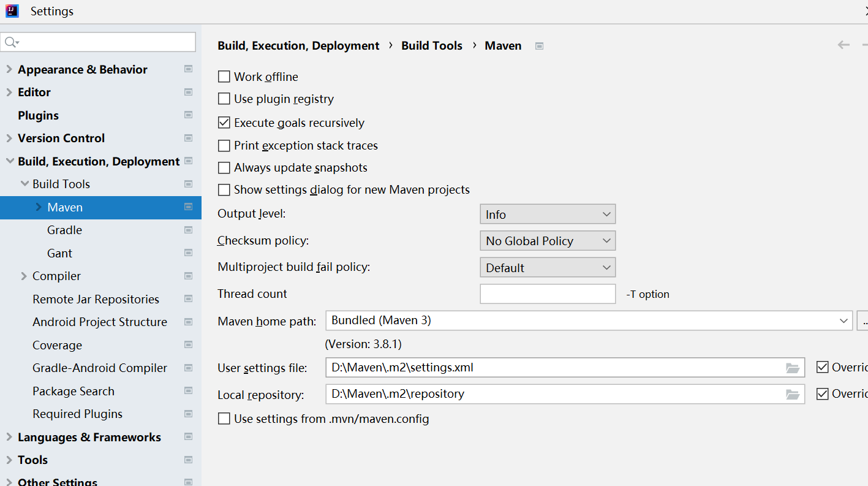868x486 pixels.
Task: Click project-level icon beside Coverage
Action: point(189,345)
